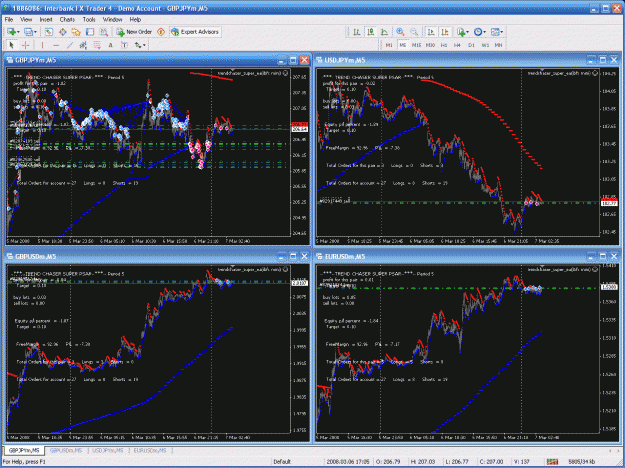This screenshot has height=468, width=625.
Task: Launch MetaEditor via yellow diamond icon
Action: [161, 32]
